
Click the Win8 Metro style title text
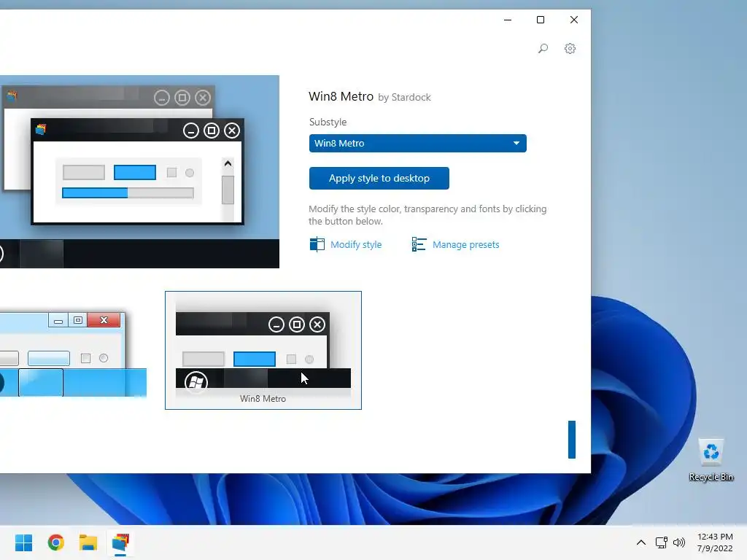pos(341,96)
